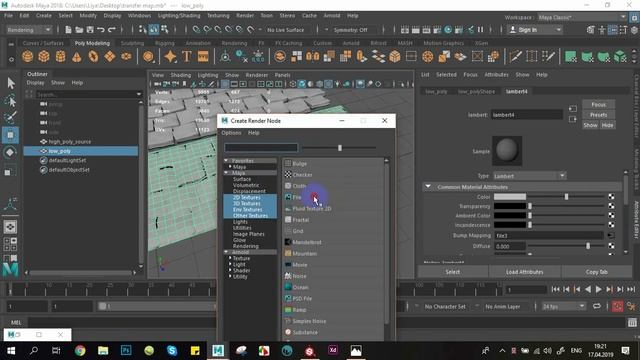640x360 pixels.
Task: Click the Undo arrow icon
Action: [101, 30]
